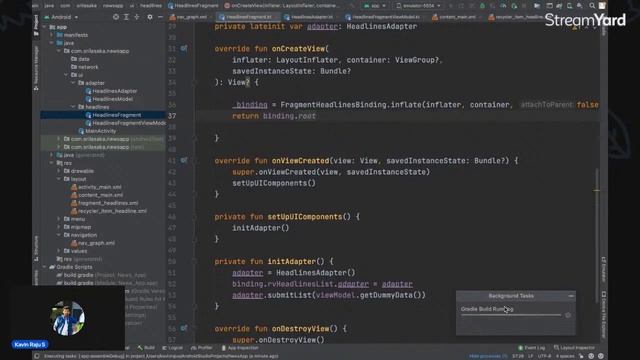Click the expand all icon in project panel
The width and height of the screenshot is (640, 360).
coord(126,17)
